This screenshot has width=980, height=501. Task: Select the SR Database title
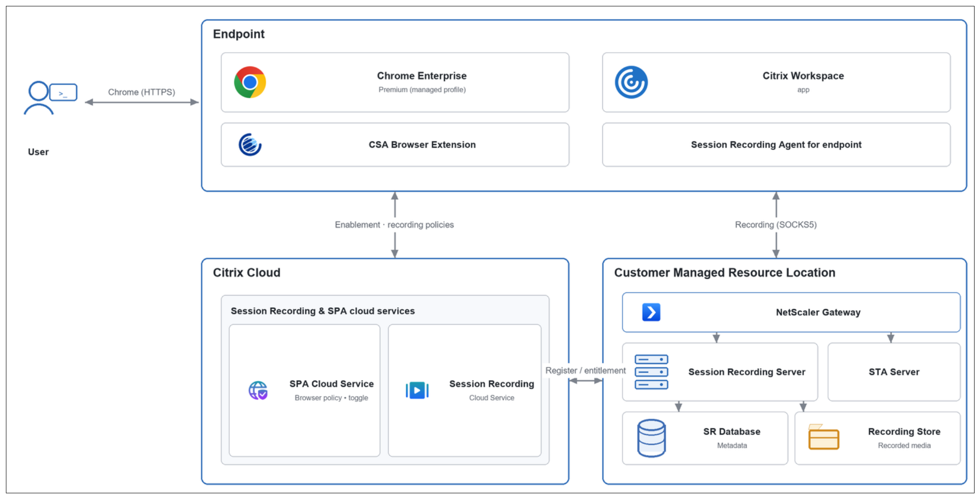732,431
